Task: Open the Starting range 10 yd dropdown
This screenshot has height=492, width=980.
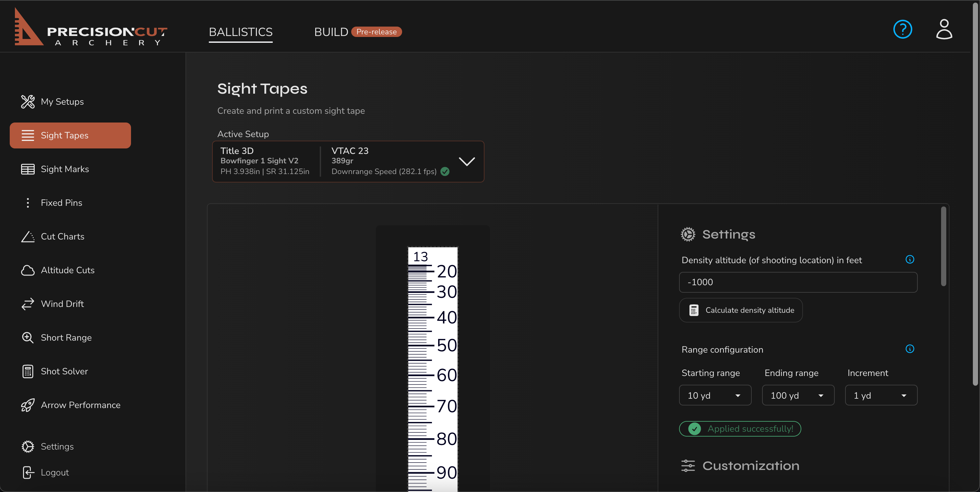Action: [715, 395]
